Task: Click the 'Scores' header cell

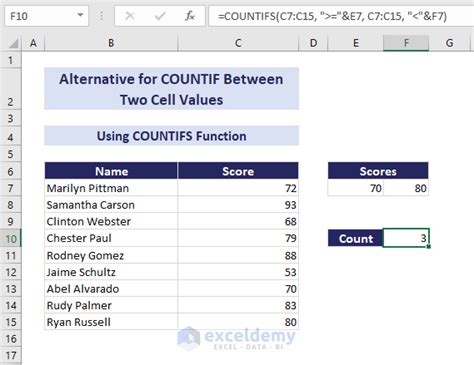Action: tap(378, 171)
